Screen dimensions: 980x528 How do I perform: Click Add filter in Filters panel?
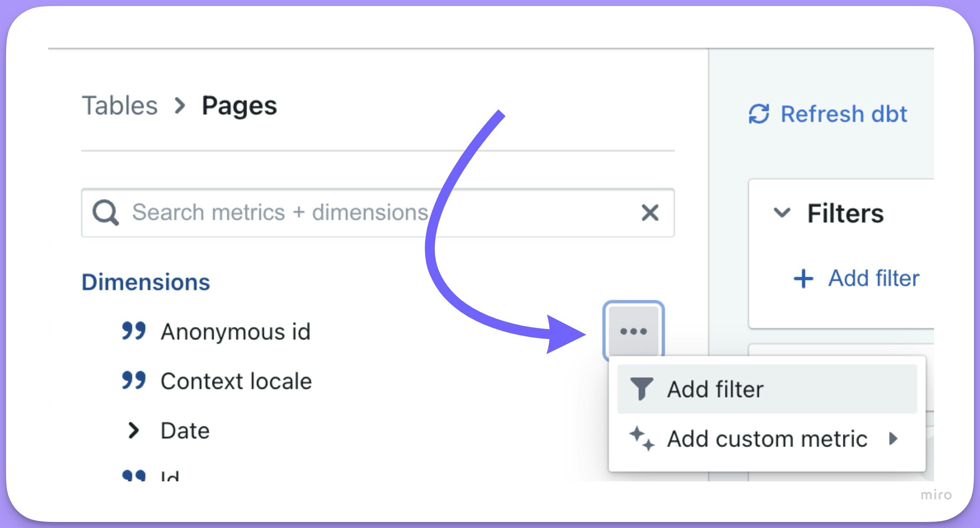874,278
